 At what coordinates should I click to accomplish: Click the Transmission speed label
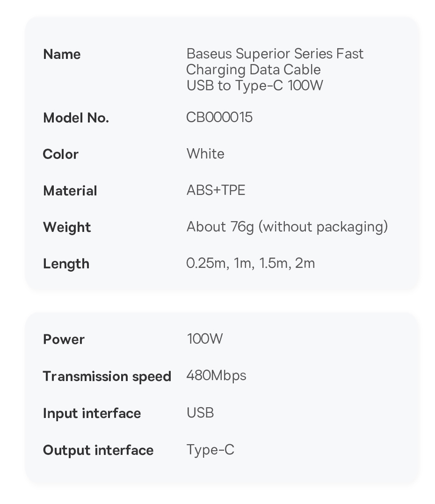(107, 376)
